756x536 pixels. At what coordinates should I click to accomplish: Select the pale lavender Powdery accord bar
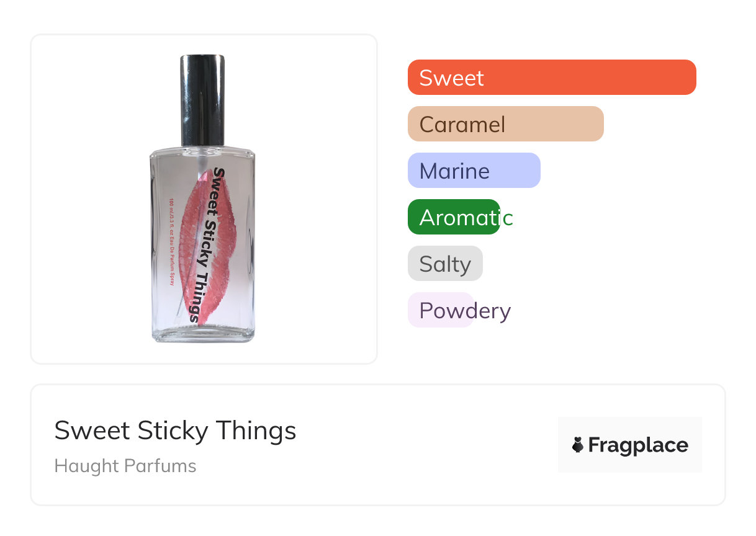[441, 310]
